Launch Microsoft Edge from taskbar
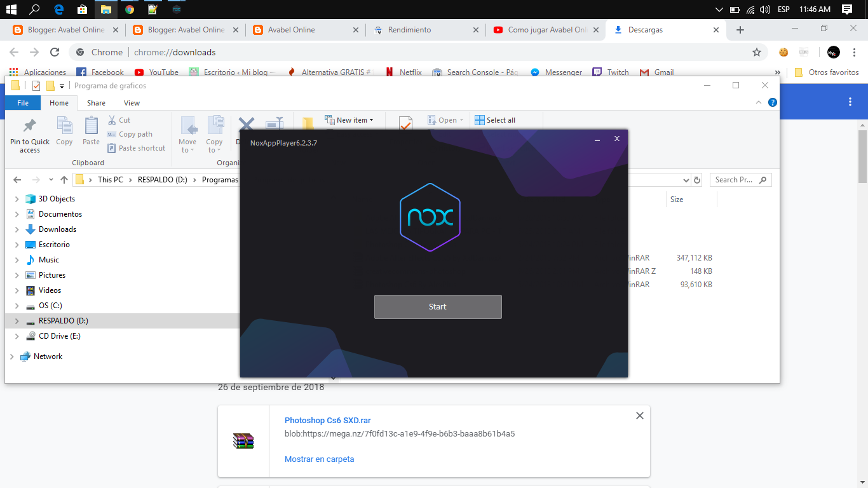 [58, 10]
